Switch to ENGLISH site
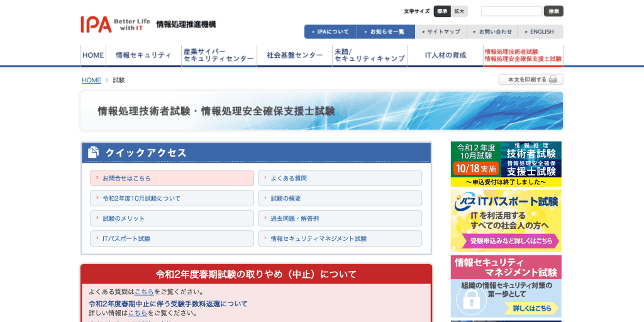This screenshot has height=322, width=644. 540,31
